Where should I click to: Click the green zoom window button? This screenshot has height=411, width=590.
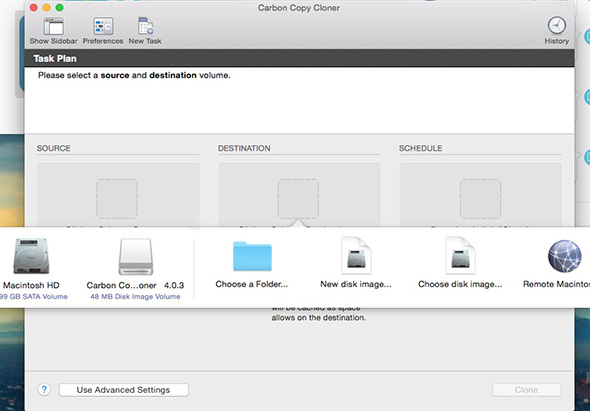(x=59, y=8)
